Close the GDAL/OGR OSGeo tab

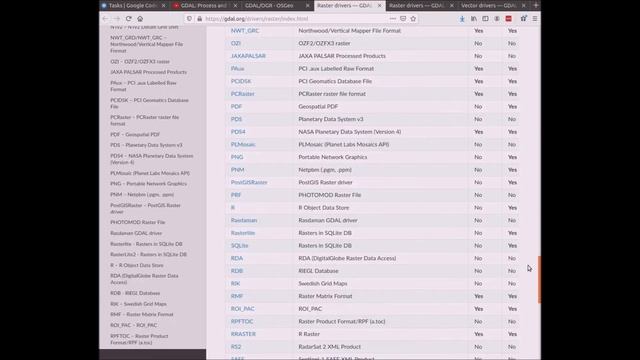[308, 6]
